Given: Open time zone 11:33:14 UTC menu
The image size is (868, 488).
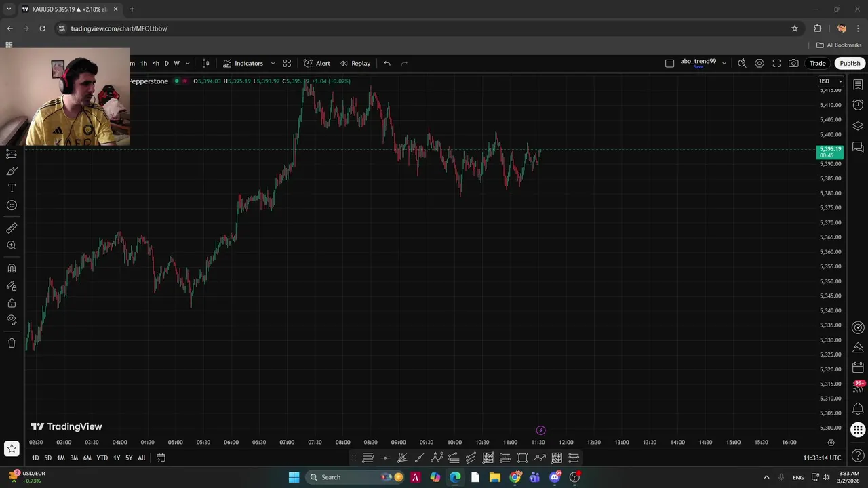Looking at the screenshot, I should coord(822,458).
